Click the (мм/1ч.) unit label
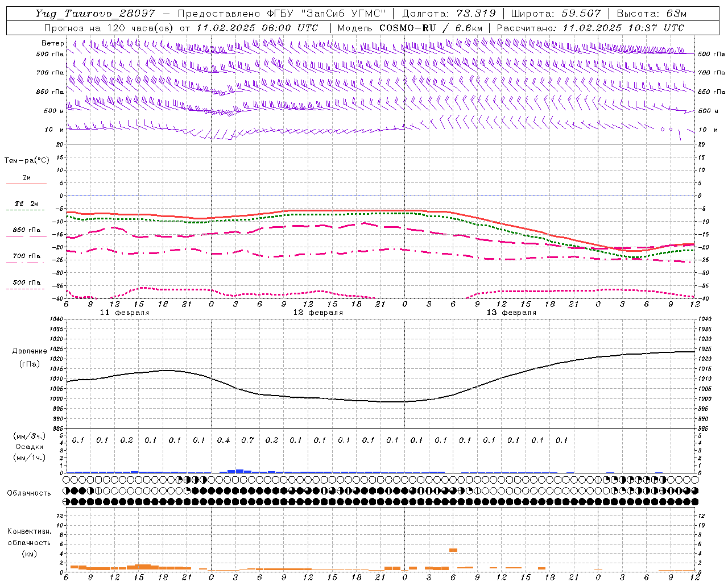 [29, 457]
